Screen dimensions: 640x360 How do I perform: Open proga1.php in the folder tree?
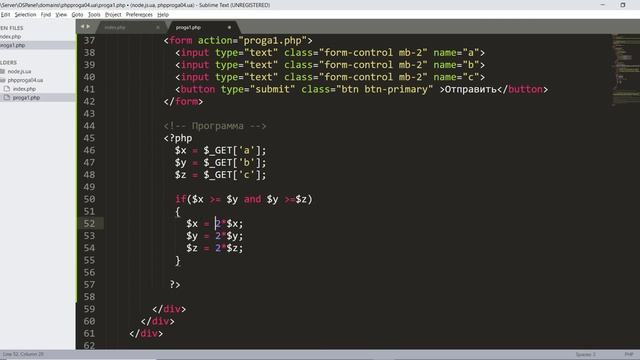click(26, 98)
